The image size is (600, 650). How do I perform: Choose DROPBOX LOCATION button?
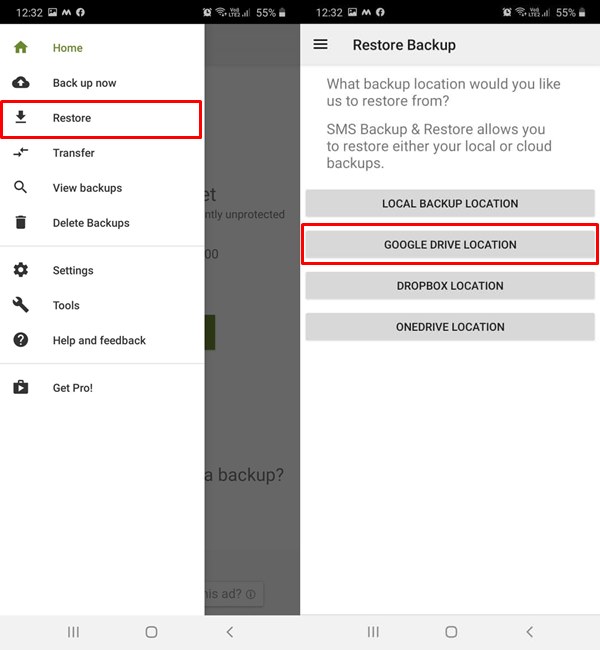click(x=450, y=285)
